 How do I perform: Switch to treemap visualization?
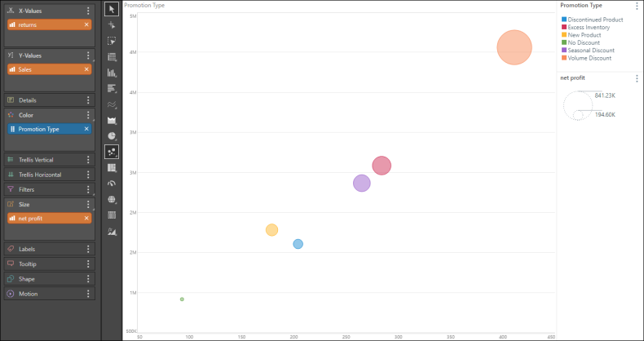tap(112, 167)
